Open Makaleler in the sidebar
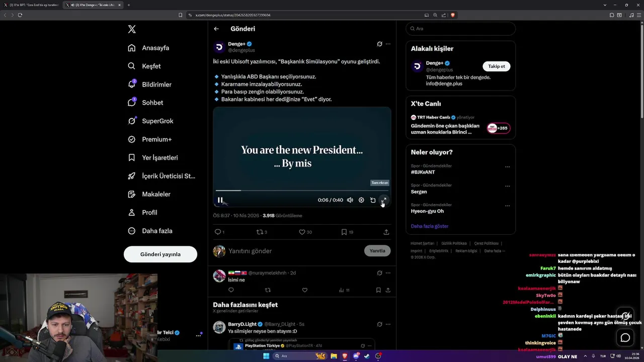Screen dimensions: 644x362 (149, 194)
